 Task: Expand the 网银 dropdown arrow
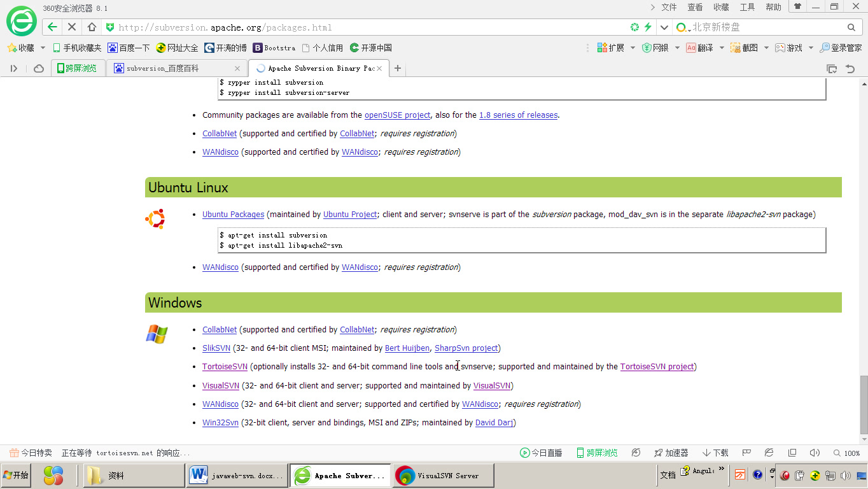pyautogui.click(x=677, y=48)
